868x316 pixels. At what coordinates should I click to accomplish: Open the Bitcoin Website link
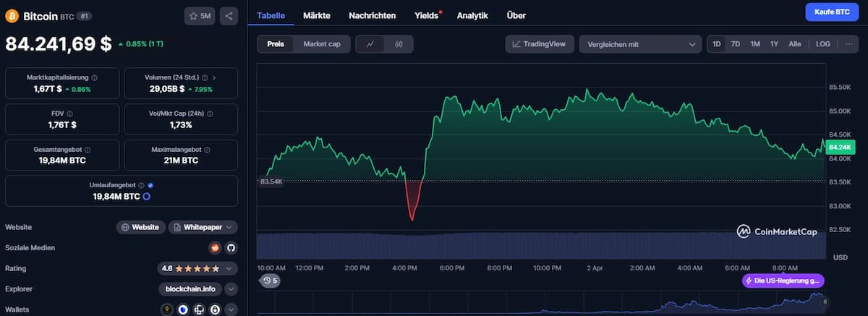pyautogui.click(x=141, y=227)
